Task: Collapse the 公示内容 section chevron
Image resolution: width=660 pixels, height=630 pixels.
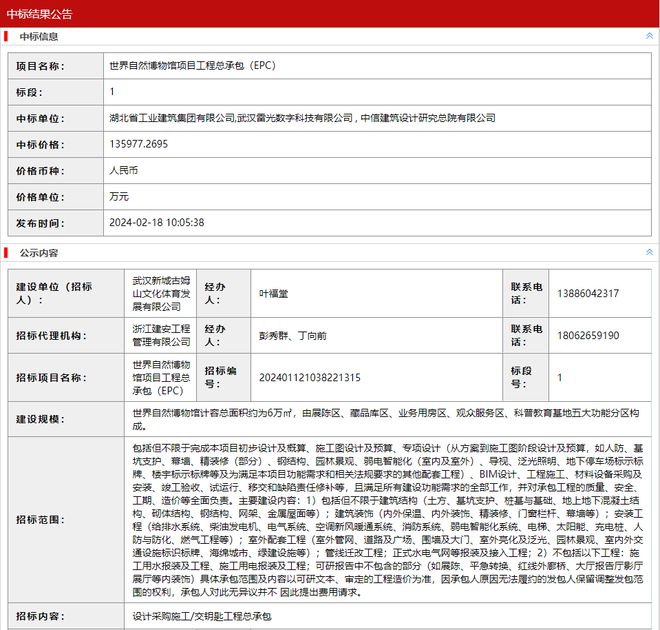Action: click(x=649, y=253)
